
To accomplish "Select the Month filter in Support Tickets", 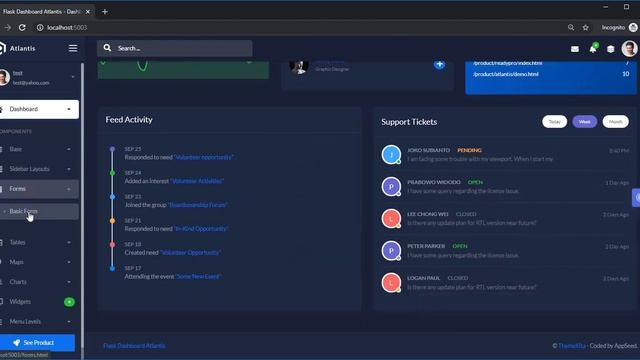I will [x=616, y=122].
